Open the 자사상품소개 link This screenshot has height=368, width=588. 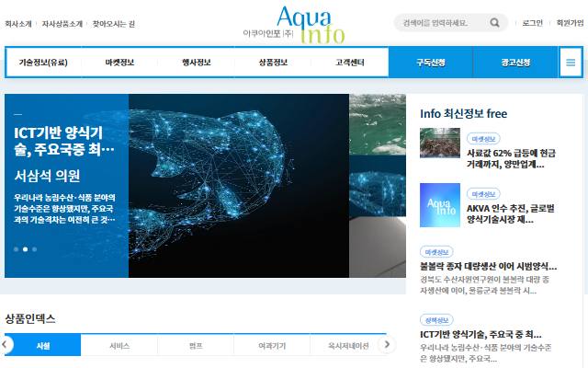62,24
